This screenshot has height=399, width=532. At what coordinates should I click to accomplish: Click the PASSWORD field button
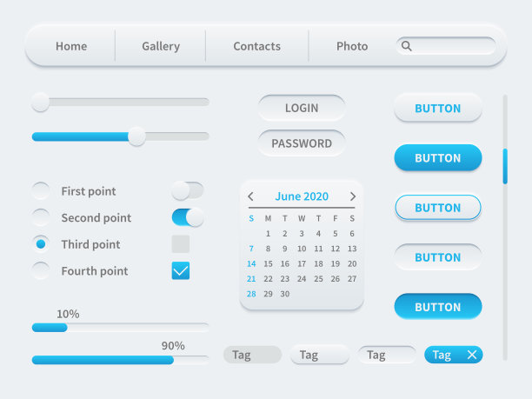pyautogui.click(x=302, y=143)
